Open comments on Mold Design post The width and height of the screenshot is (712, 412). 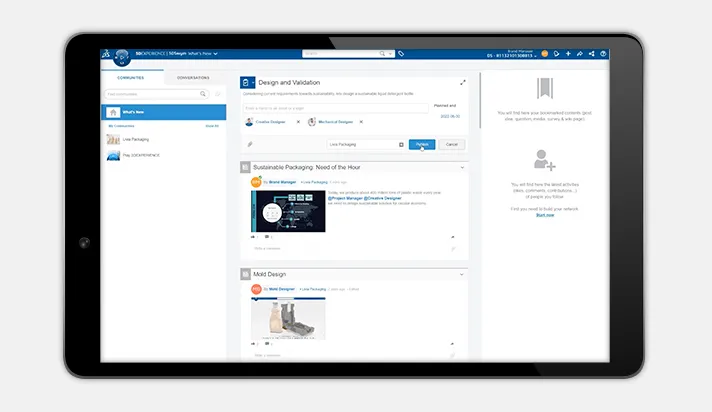267,344
